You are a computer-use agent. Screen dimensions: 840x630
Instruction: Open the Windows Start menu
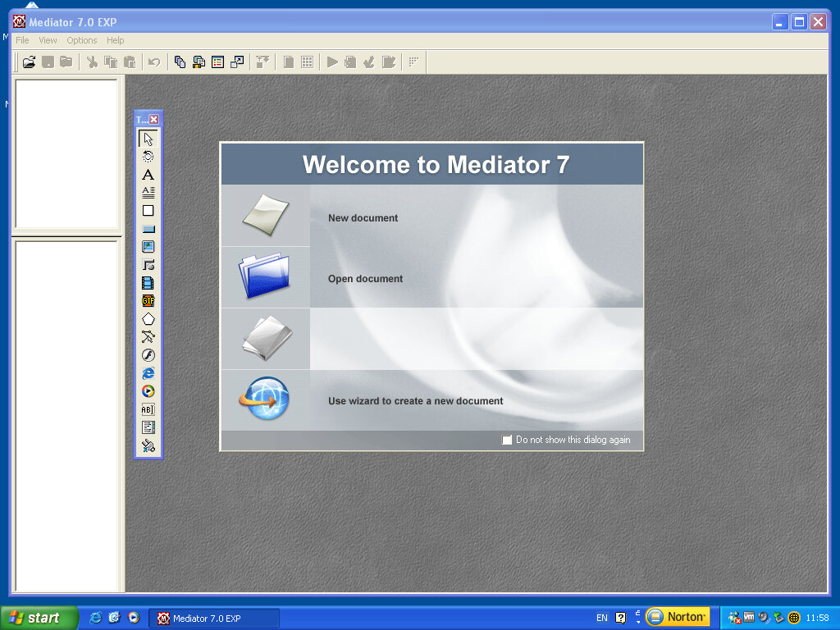(x=39, y=618)
